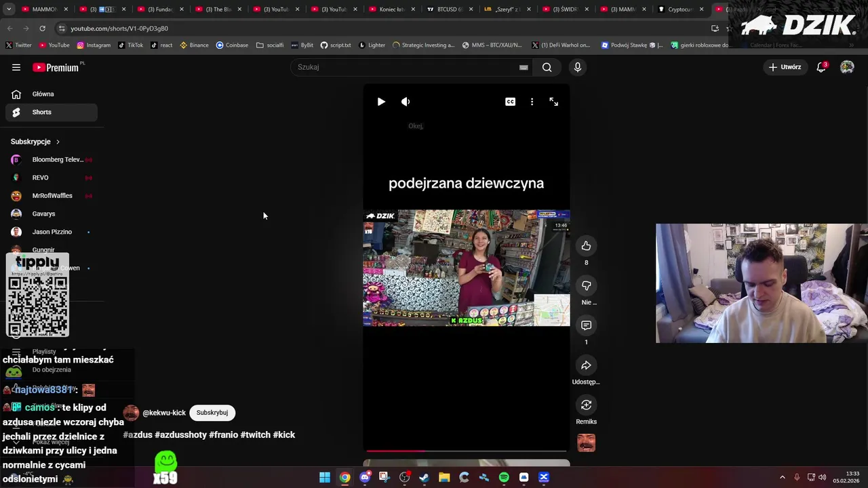
Task: Open the Coinbase bookmark
Action: point(232,45)
